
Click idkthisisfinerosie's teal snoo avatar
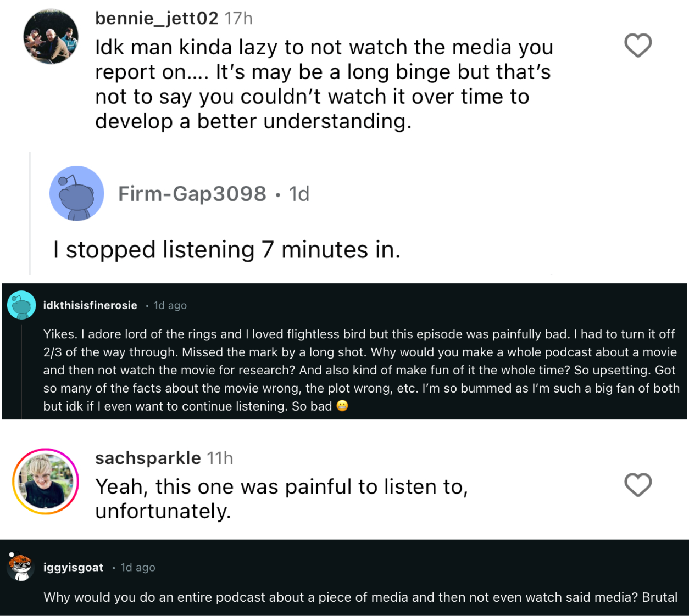coord(21,305)
